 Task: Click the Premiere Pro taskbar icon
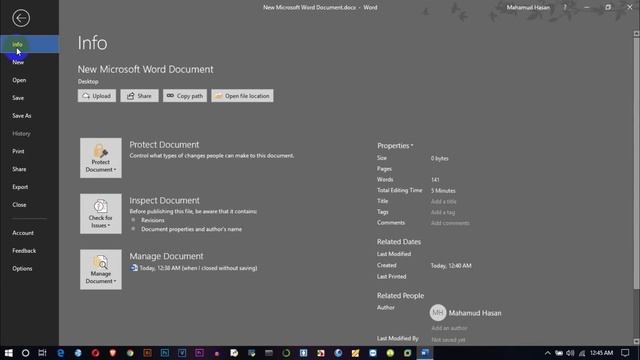(x=199, y=353)
